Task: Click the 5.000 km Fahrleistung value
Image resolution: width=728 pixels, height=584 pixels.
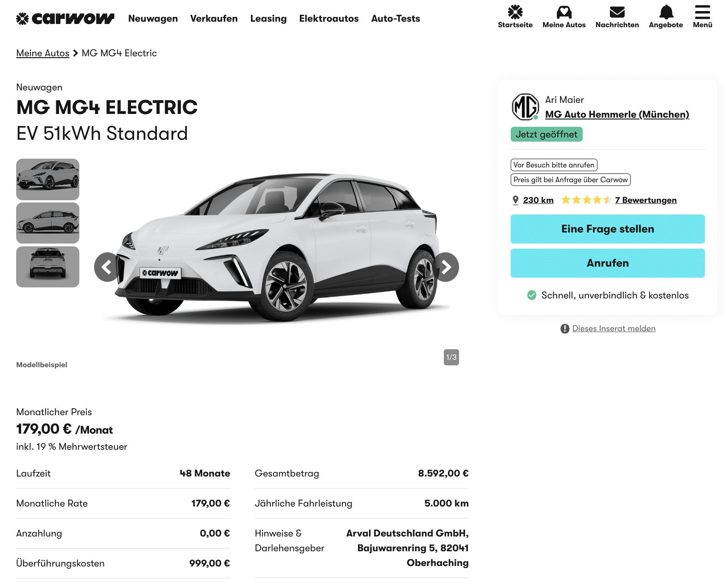Action: coord(447,503)
